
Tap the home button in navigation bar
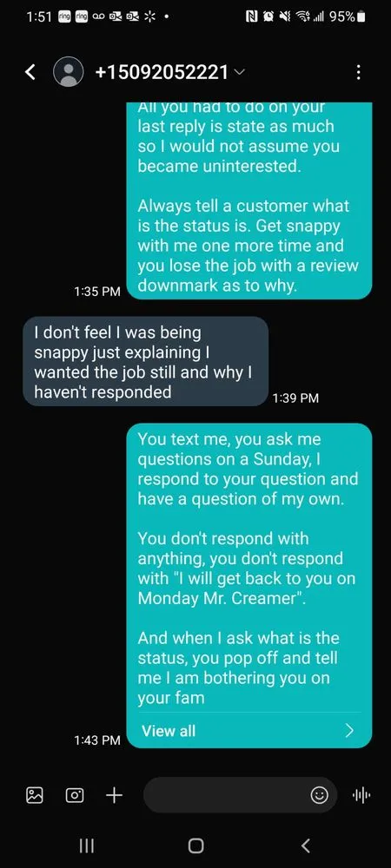click(x=195, y=845)
